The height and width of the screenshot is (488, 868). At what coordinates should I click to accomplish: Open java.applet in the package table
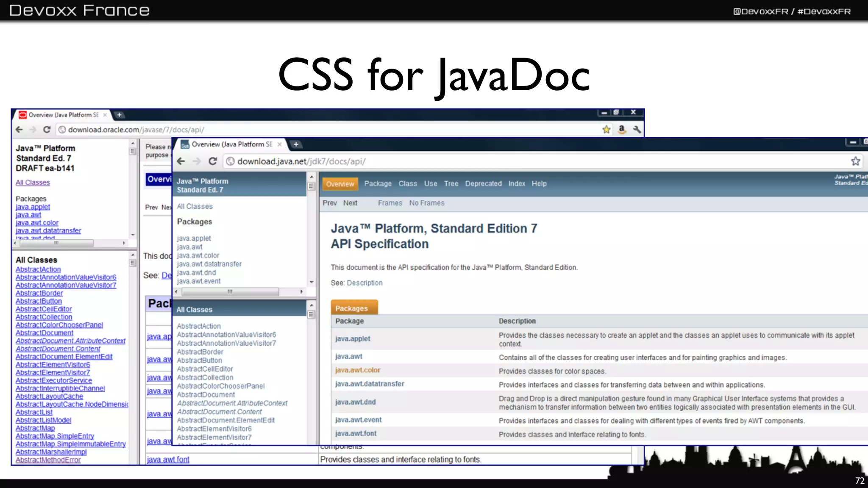[353, 338]
